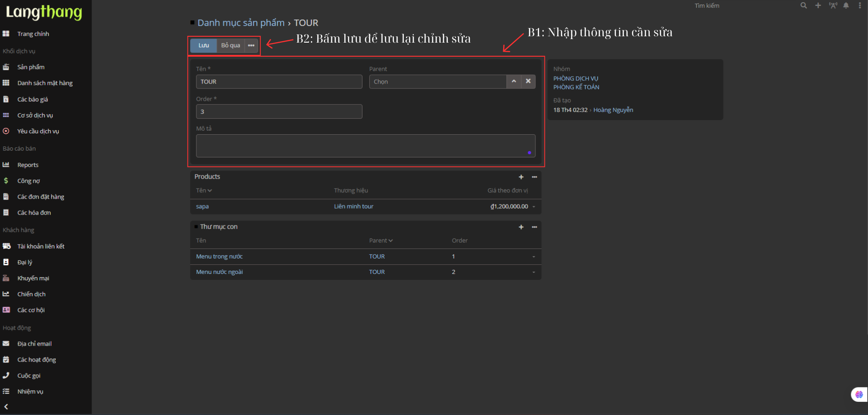Image resolution: width=868 pixels, height=415 pixels.
Task: Clear the Parent field with the X icon
Action: tap(528, 81)
